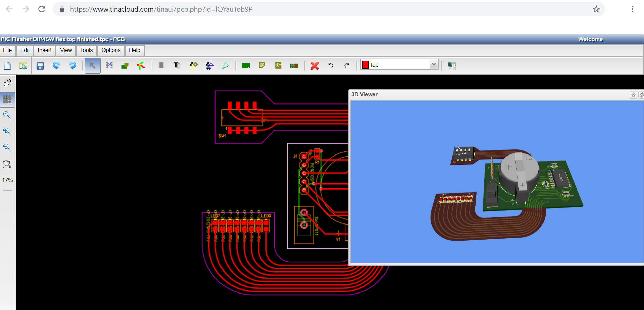Click the zoom to area icon
The width and height of the screenshot is (644, 310).
[x=7, y=164]
